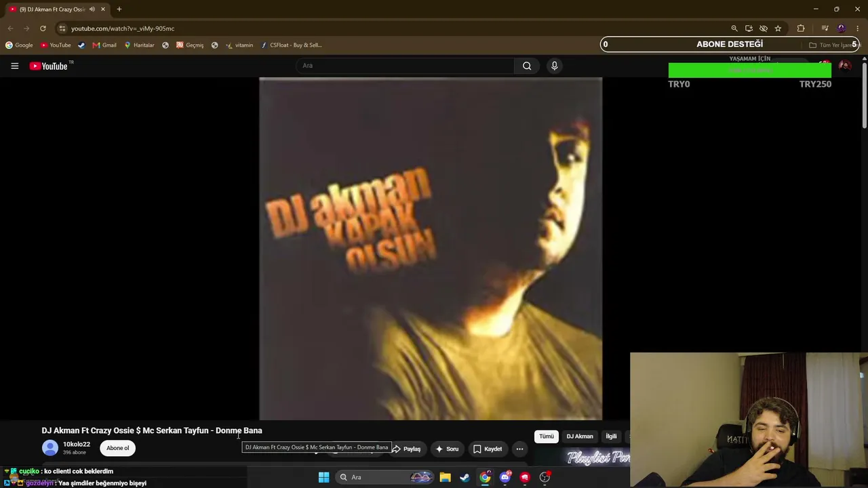The image size is (868, 488).
Task: Click the DJ Akman Kapak Olsun video player
Action: [431, 249]
